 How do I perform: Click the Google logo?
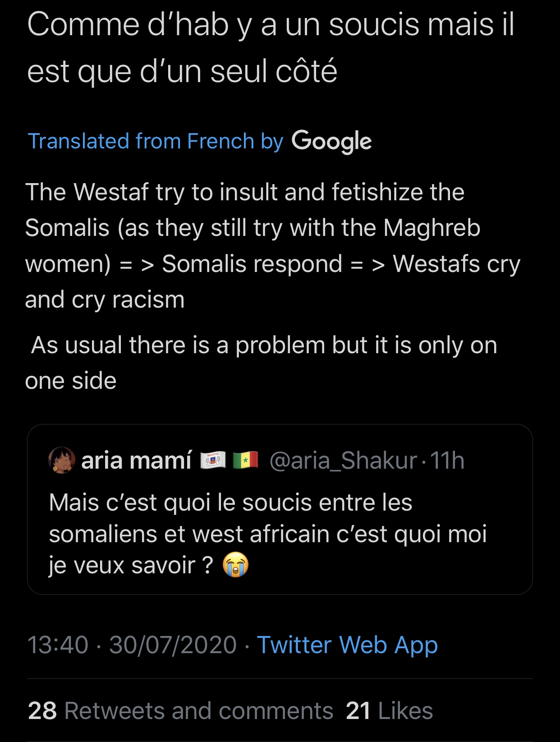331,141
